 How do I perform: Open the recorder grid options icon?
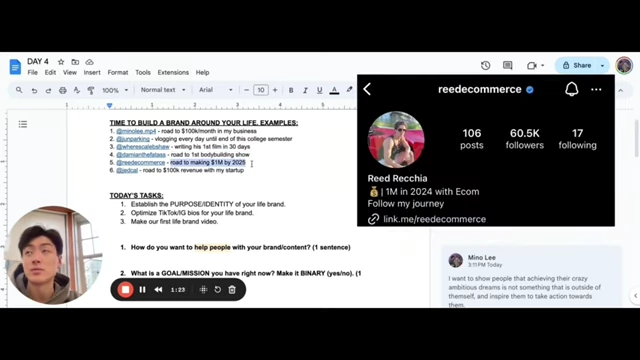(203, 290)
